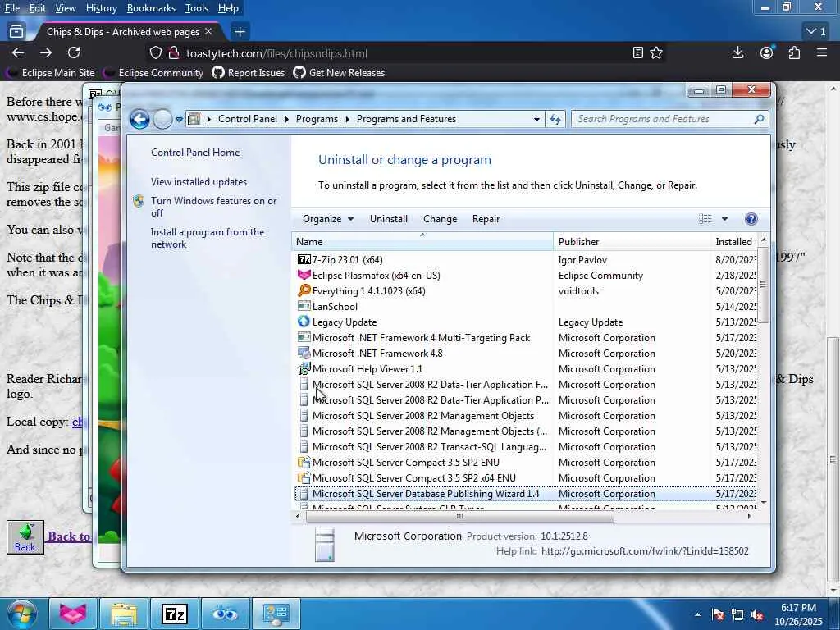Click the Back arrow in Control Panel window
Screen dimensions: 840x630
pos(139,119)
